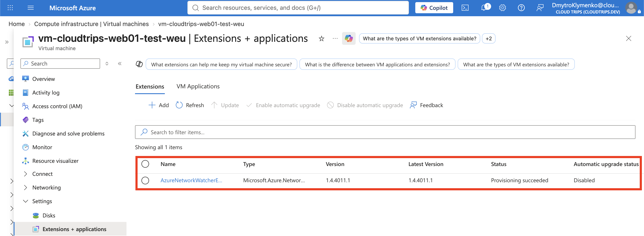The width and height of the screenshot is (644, 236).
Task: Sort by the Name column header
Action: pos(168,164)
